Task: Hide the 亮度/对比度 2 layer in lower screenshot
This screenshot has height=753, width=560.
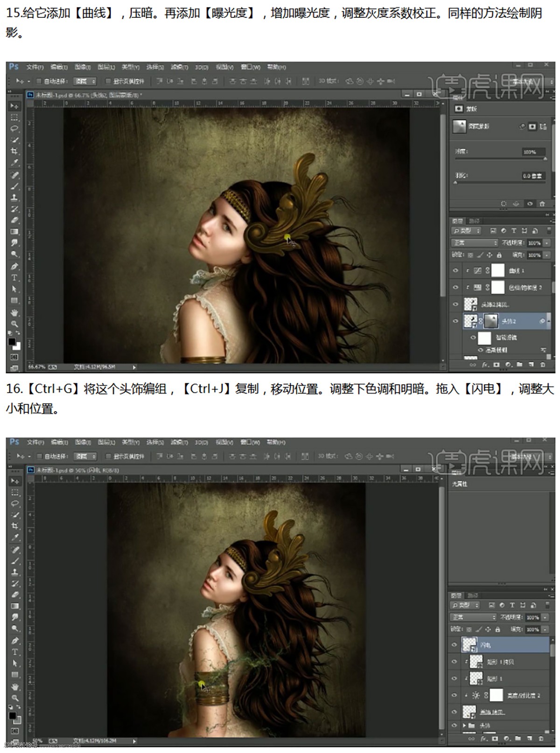Action: [454, 695]
